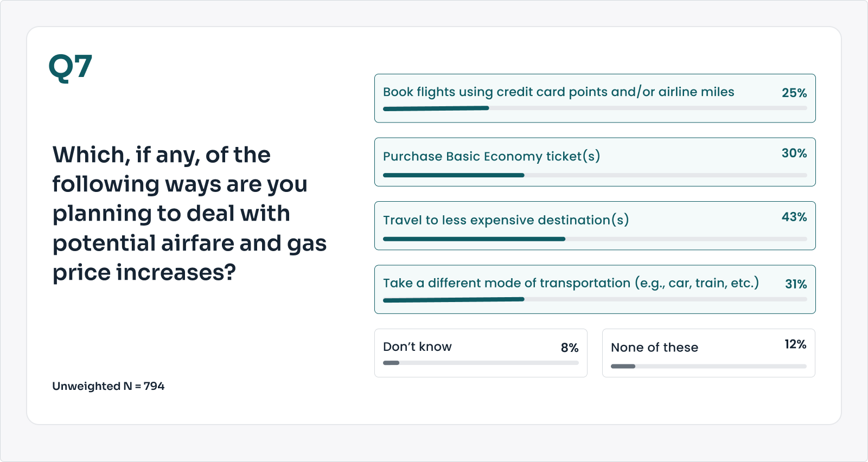This screenshot has width=868, height=462.
Task: Click the Don't know progress bar
Action: 481,363
